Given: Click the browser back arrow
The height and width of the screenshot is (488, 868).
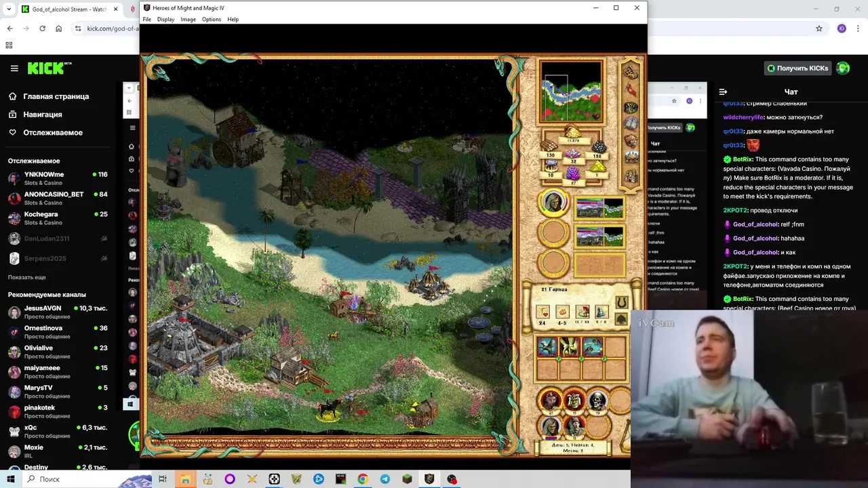Looking at the screenshot, I should (x=9, y=28).
